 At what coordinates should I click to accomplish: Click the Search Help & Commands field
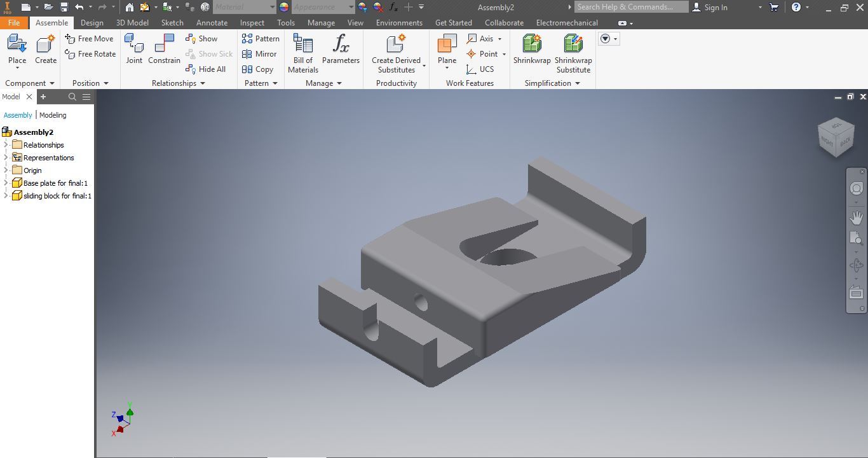631,7
